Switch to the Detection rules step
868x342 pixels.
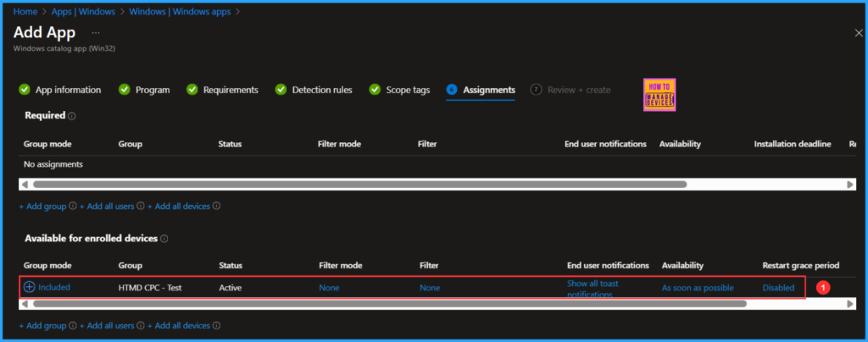pos(322,90)
